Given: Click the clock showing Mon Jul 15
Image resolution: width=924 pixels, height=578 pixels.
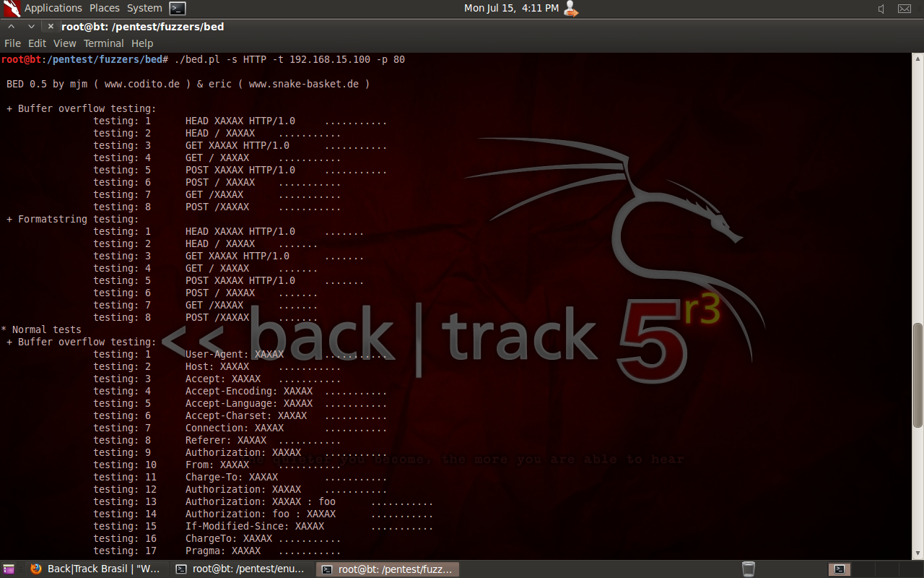Looking at the screenshot, I should click(511, 8).
